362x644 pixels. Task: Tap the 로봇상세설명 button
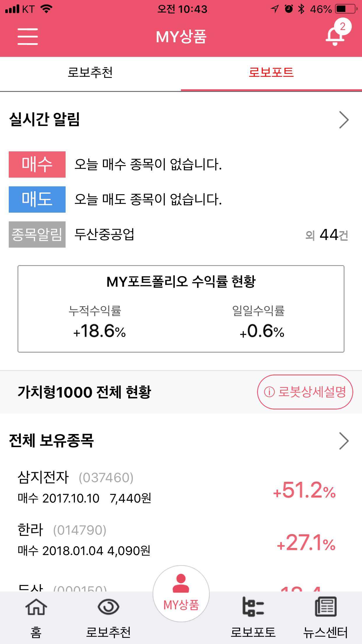[305, 392]
